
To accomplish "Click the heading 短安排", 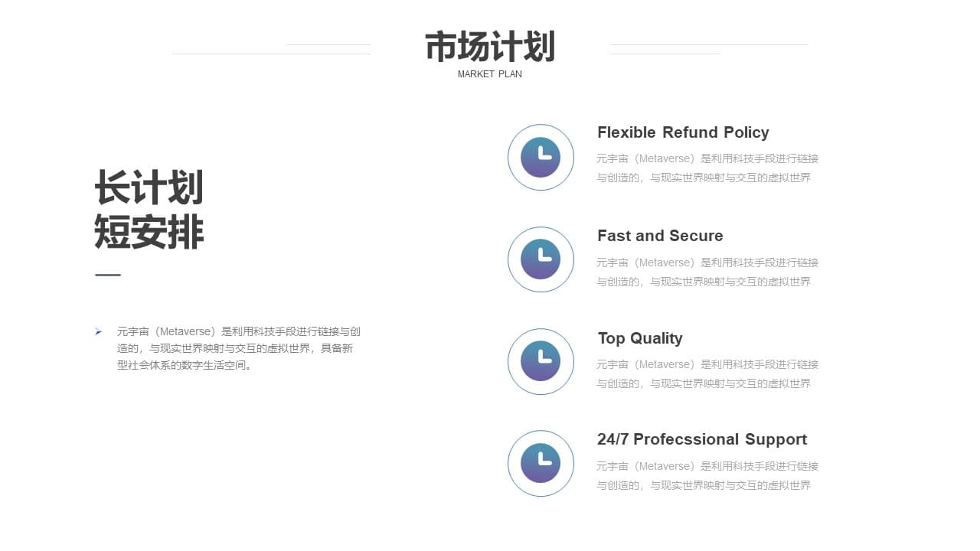I will (149, 232).
